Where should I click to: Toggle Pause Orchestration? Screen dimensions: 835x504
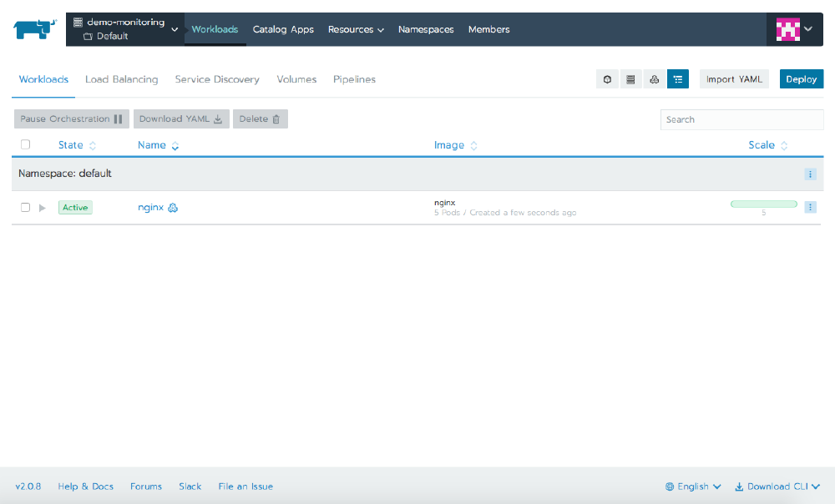click(71, 118)
